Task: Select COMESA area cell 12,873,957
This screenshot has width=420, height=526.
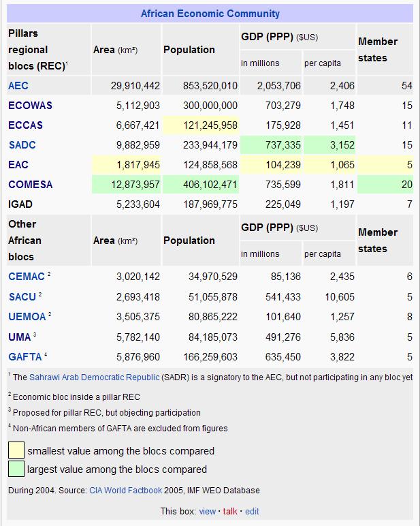Action: click(127, 185)
